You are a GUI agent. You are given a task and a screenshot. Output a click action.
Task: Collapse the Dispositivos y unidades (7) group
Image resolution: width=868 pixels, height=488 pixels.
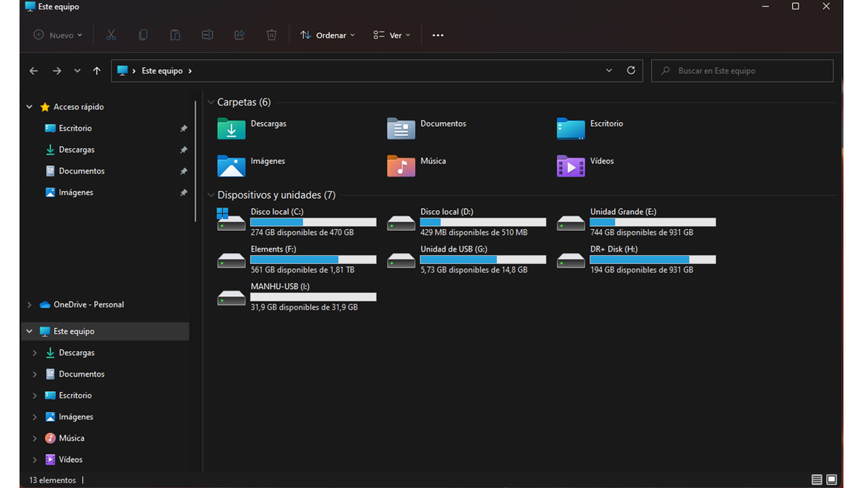[211, 195]
